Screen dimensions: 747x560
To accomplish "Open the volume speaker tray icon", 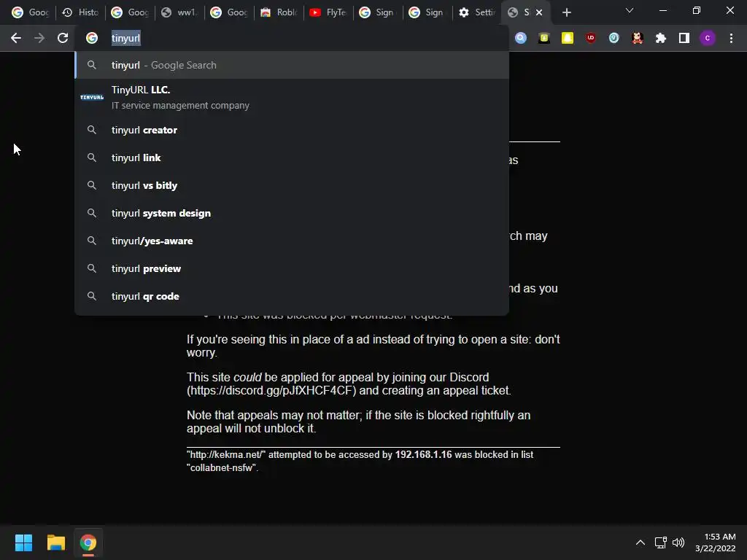I will (x=678, y=542).
